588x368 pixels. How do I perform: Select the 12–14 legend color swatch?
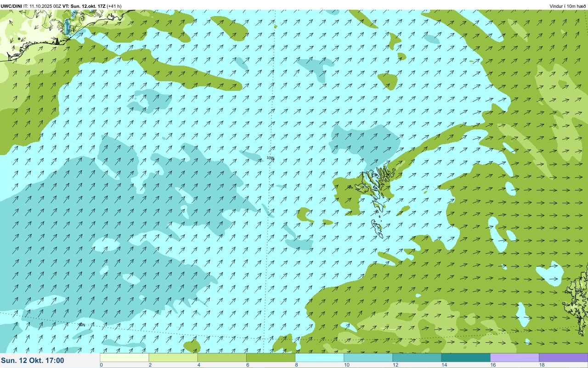coord(417,357)
